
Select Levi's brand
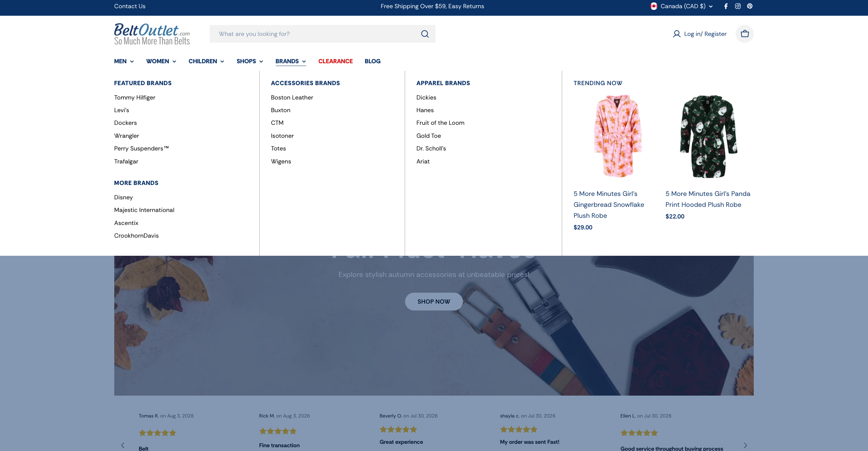[121, 110]
